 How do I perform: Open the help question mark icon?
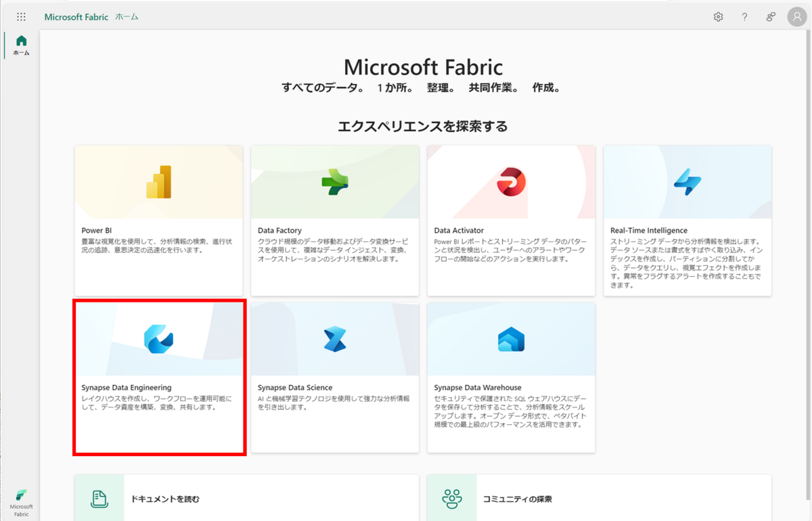(744, 17)
